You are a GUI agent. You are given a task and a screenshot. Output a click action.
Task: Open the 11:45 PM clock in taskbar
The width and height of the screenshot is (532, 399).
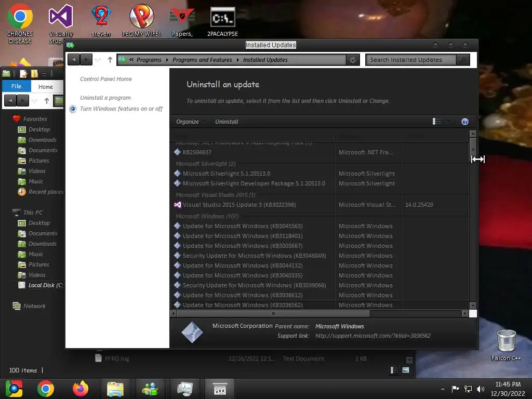[x=508, y=389]
